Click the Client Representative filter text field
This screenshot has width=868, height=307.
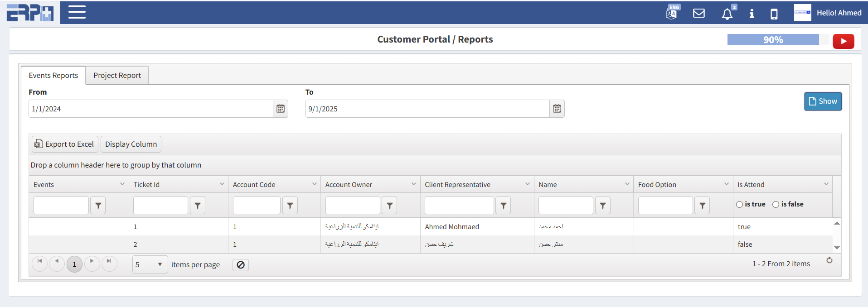click(x=459, y=206)
